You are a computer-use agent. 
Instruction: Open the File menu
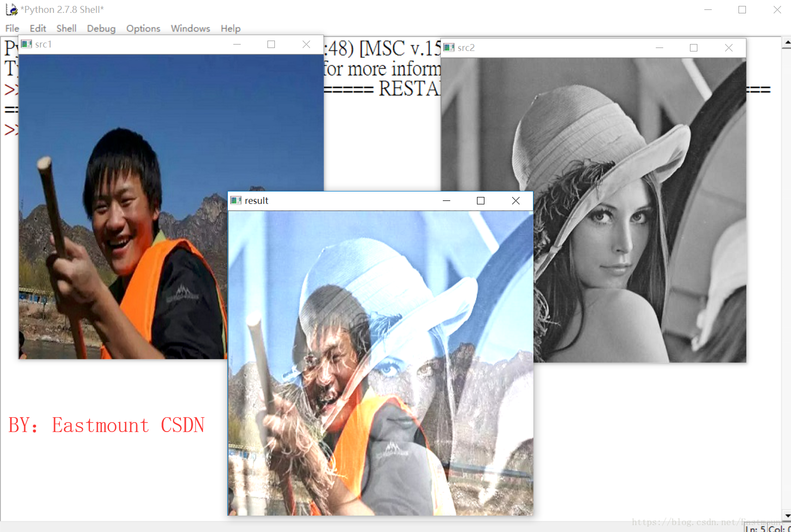point(12,28)
